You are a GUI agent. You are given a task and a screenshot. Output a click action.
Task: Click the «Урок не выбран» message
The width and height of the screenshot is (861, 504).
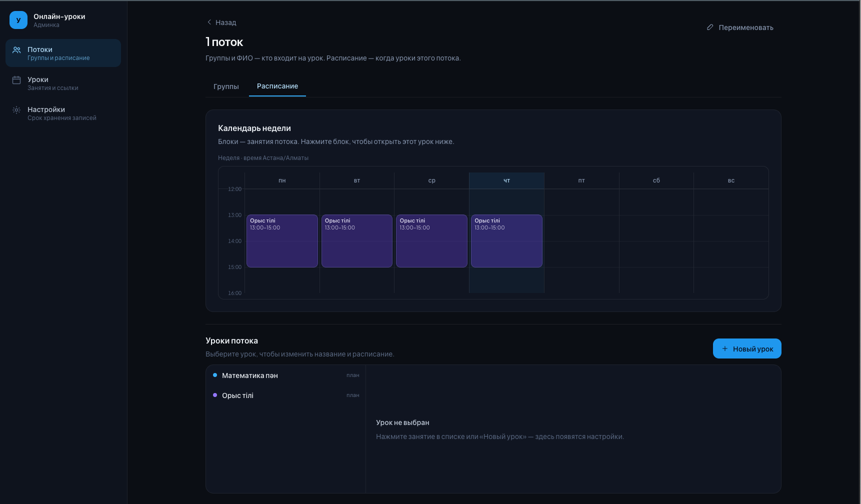pos(402,422)
